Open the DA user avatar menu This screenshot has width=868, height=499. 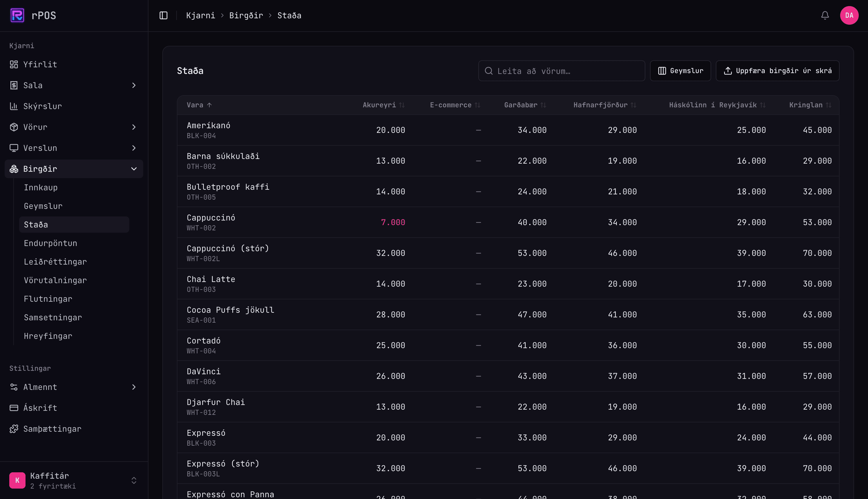pos(849,15)
